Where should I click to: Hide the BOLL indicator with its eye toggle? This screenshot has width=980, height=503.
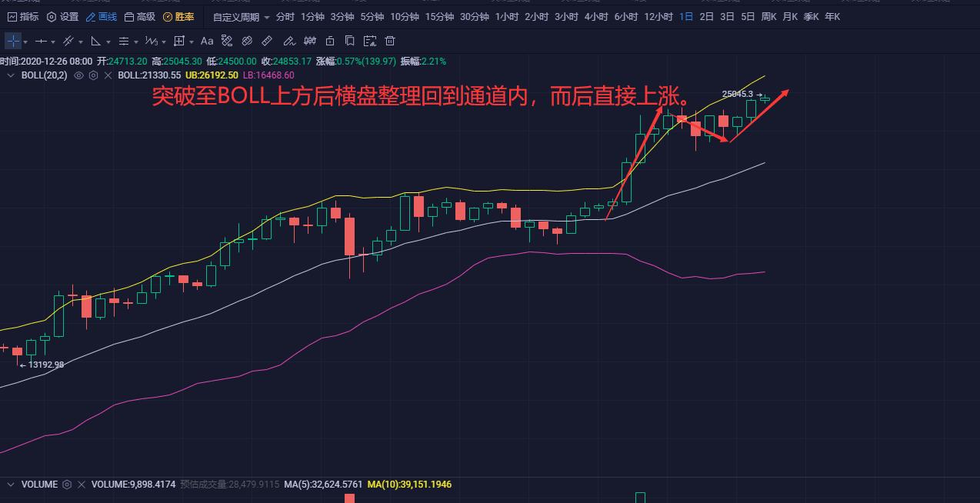tap(79, 75)
